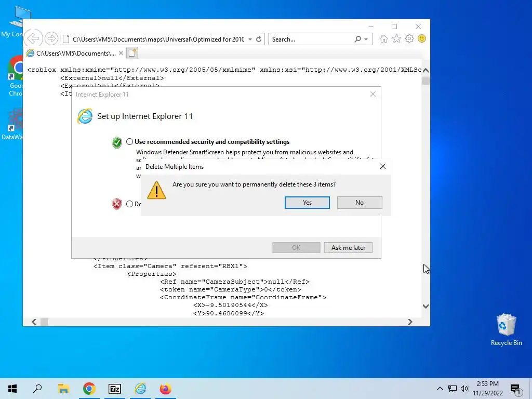The image size is (532, 399).
Task: Click the horizontal scrollbar thumb
Action: [x=45, y=322]
